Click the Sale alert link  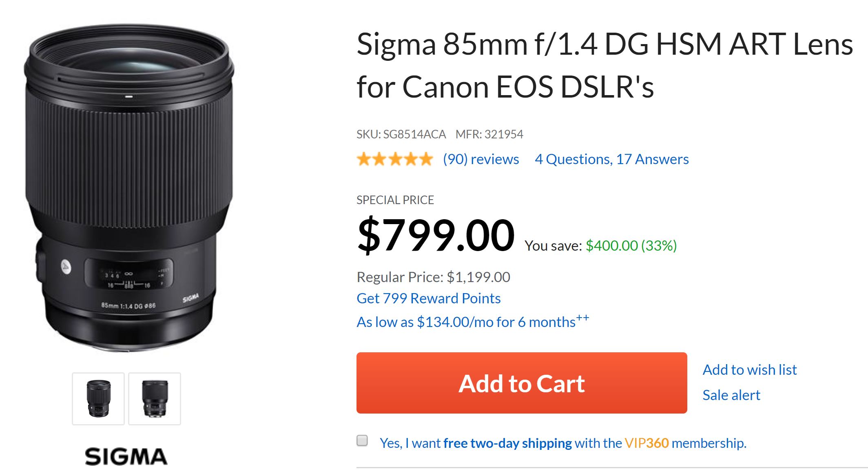[731, 395]
